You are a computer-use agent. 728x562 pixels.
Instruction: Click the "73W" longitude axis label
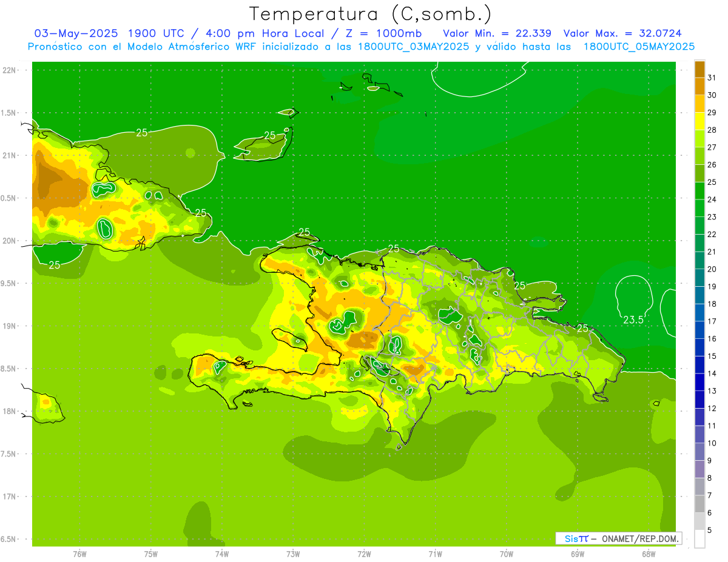click(293, 554)
